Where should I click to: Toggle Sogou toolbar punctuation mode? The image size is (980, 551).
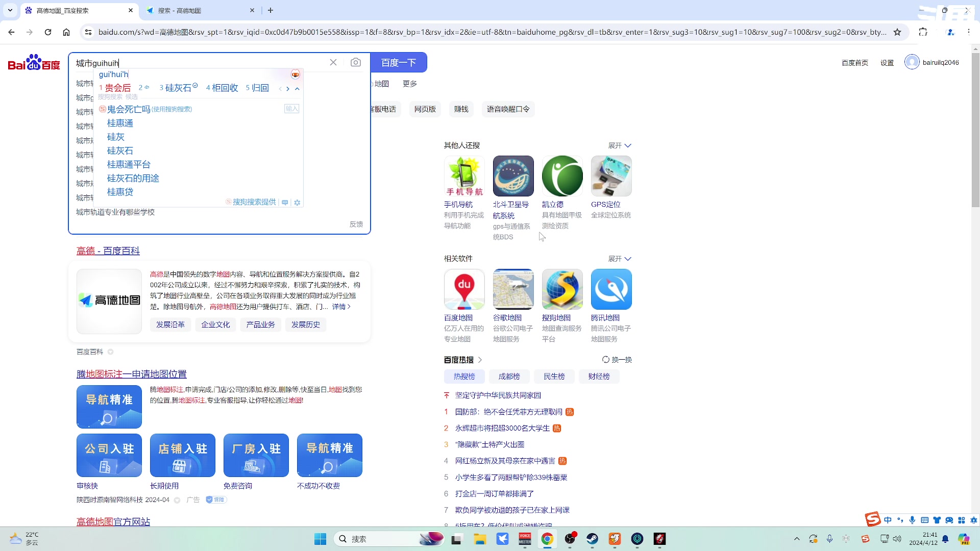coord(900,520)
